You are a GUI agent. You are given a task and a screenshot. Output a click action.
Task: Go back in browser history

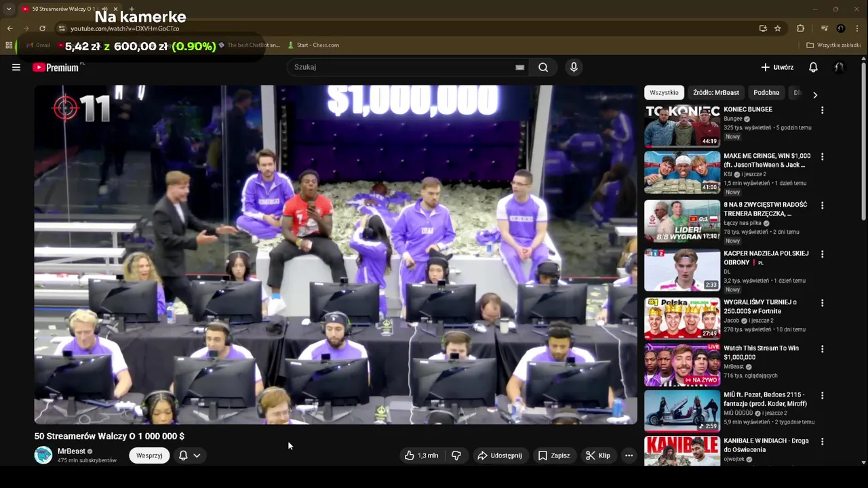(x=9, y=28)
